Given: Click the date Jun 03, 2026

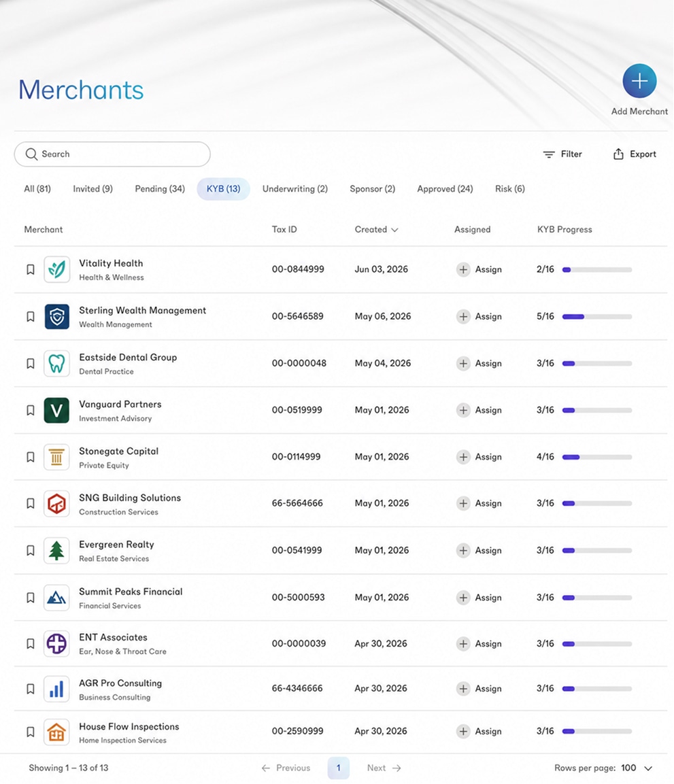Looking at the screenshot, I should click(382, 269).
